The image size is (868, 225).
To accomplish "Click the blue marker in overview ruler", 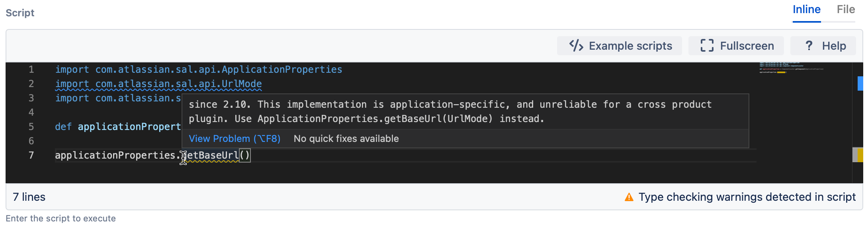I will [x=860, y=83].
